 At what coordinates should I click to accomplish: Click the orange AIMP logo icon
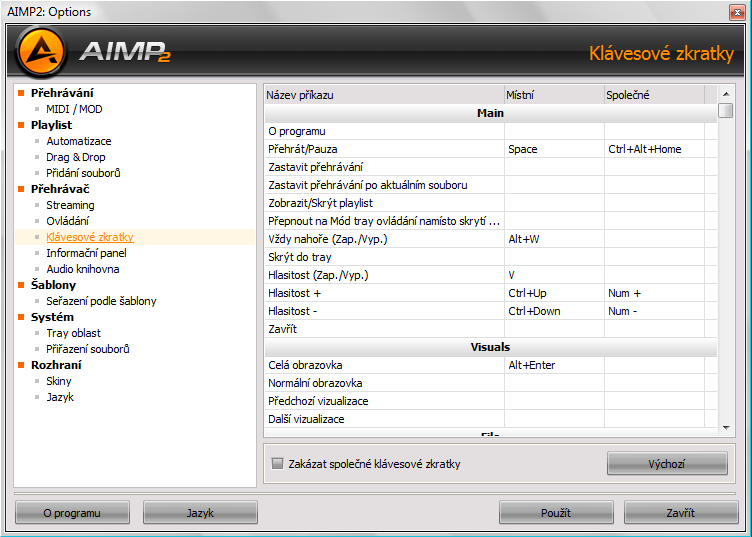point(40,51)
